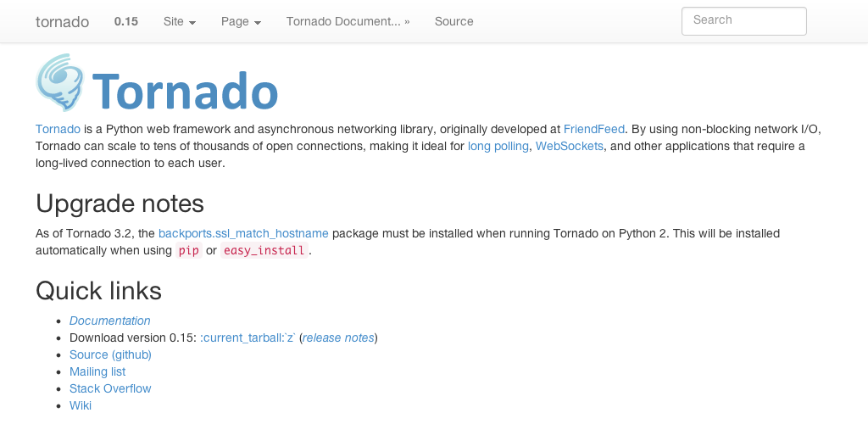
Task: Follow the FriendFeed link
Action: 593,130
